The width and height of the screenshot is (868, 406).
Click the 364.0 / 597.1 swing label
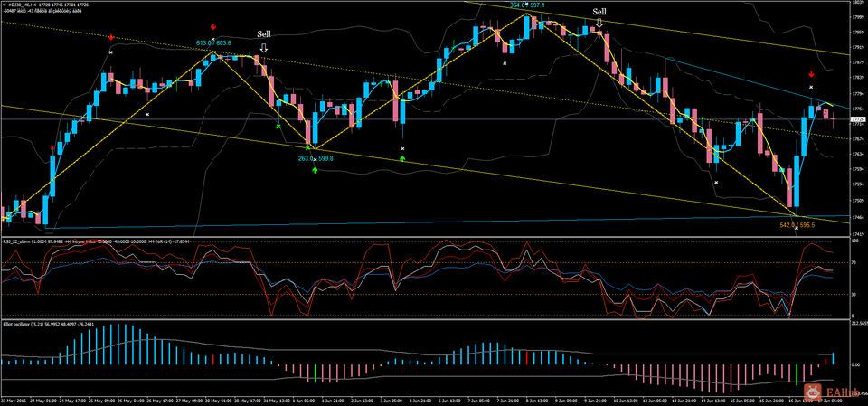point(527,5)
